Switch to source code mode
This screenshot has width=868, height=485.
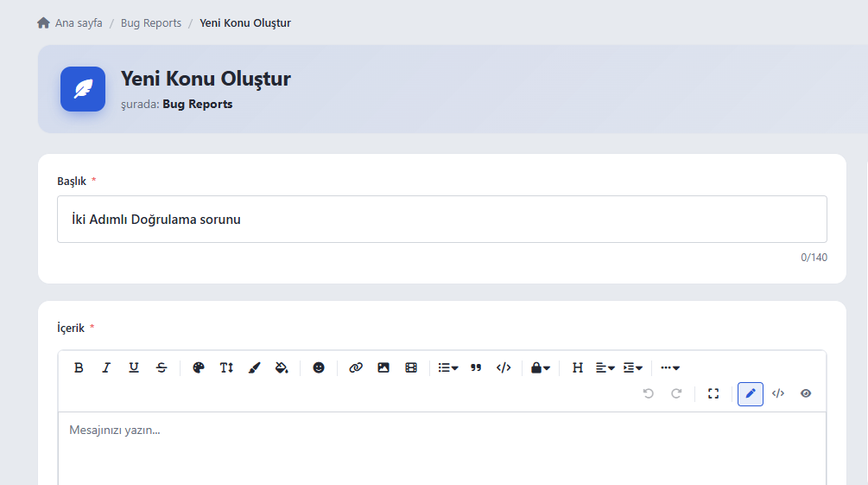[778, 393]
